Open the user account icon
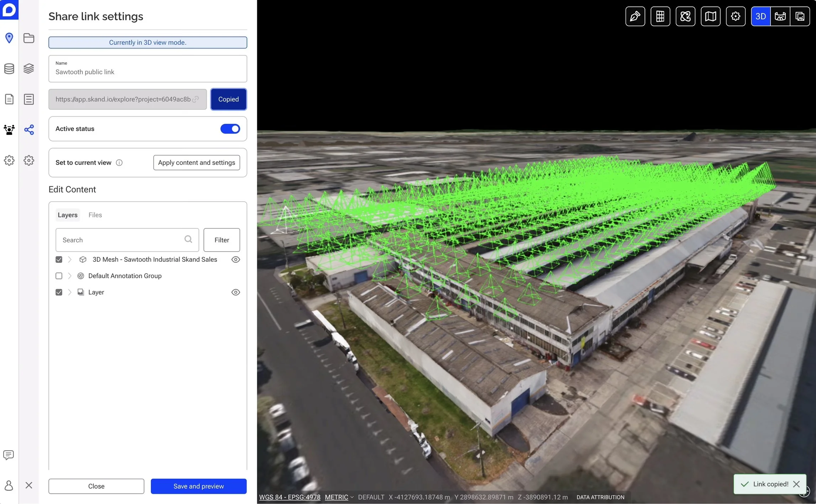The width and height of the screenshot is (816, 504). click(9, 485)
